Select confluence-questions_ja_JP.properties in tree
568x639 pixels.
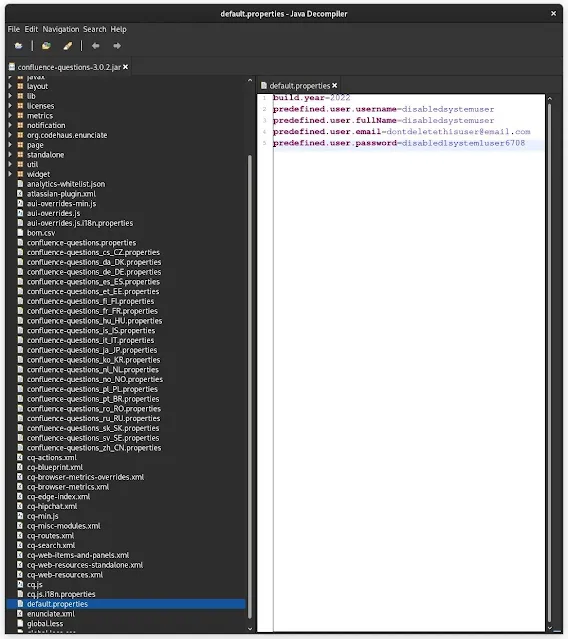click(92, 350)
